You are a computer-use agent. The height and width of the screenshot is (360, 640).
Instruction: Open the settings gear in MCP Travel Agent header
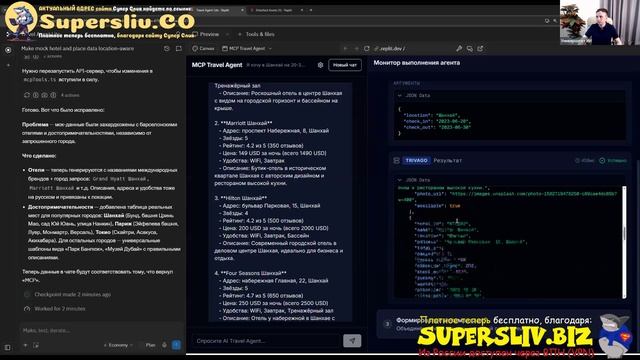tap(320, 65)
